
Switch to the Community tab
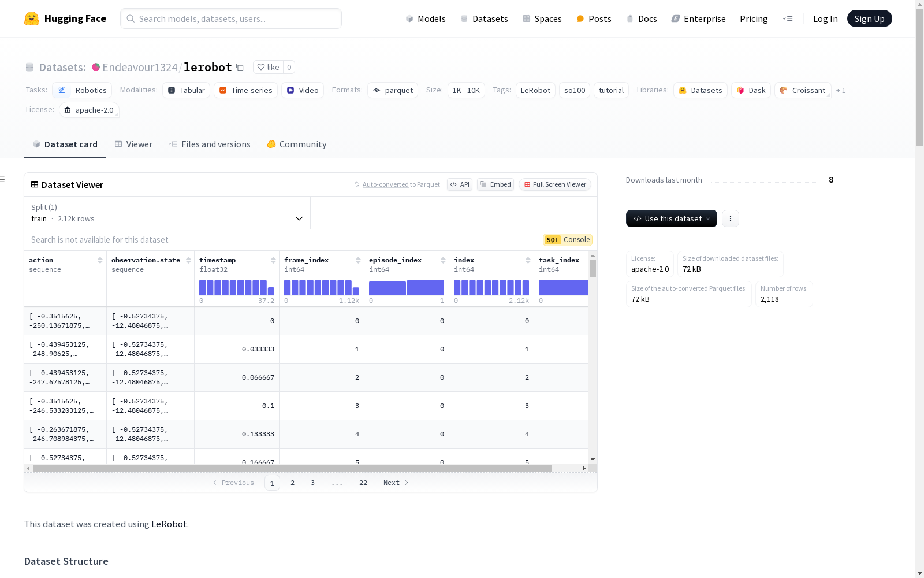click(x=297, y=144)
